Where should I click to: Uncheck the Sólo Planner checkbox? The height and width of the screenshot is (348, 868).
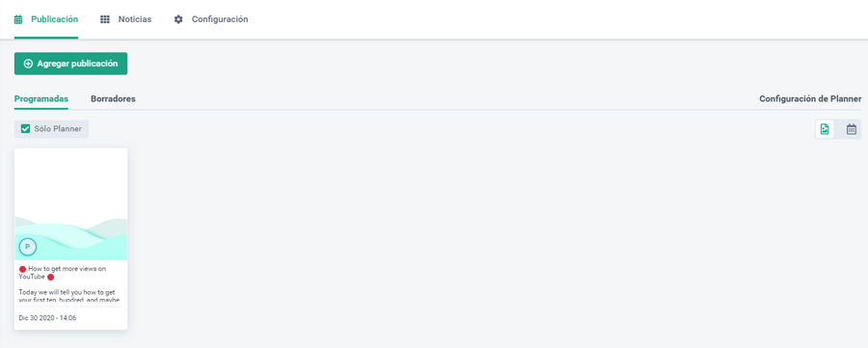pos(25,129)
